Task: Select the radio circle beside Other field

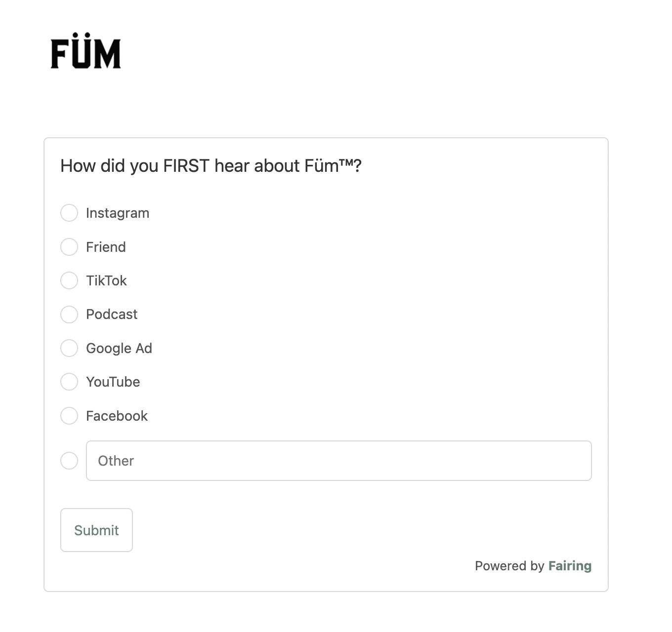Action: pyautogui.click(x=69, y=461)
